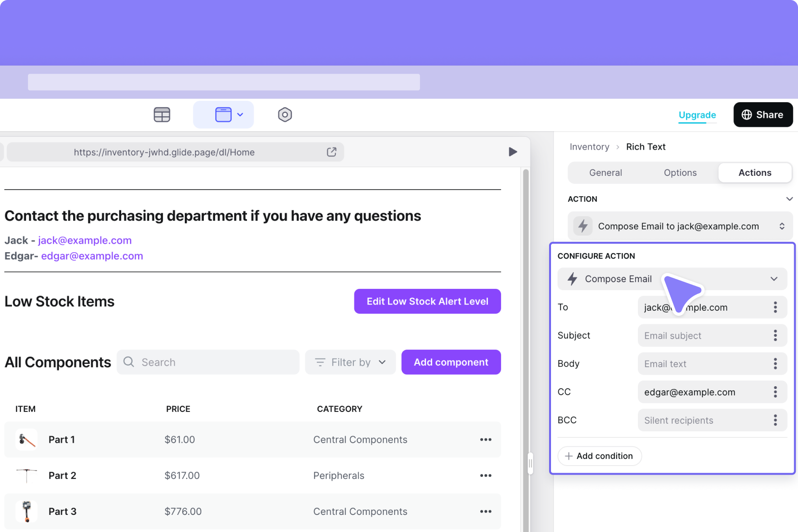The image size is (798, 532).
Task: Open the Filter by dropdown
Action: (350, 362)
